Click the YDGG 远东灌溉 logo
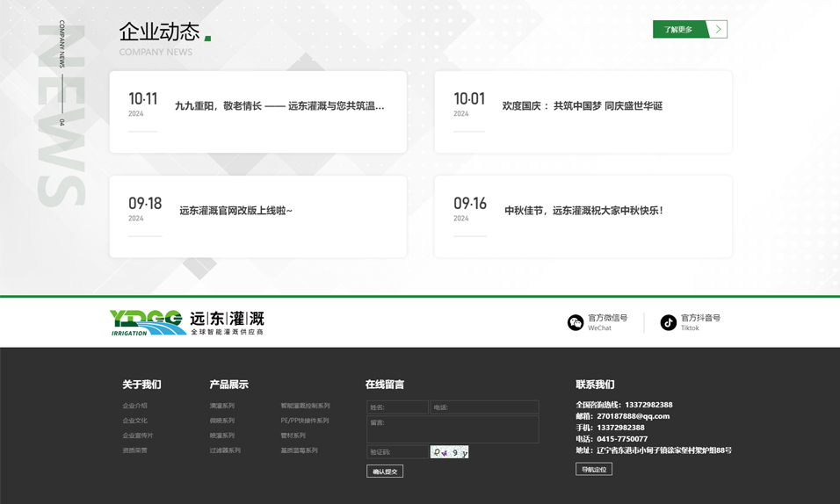 tap(186, 322)
